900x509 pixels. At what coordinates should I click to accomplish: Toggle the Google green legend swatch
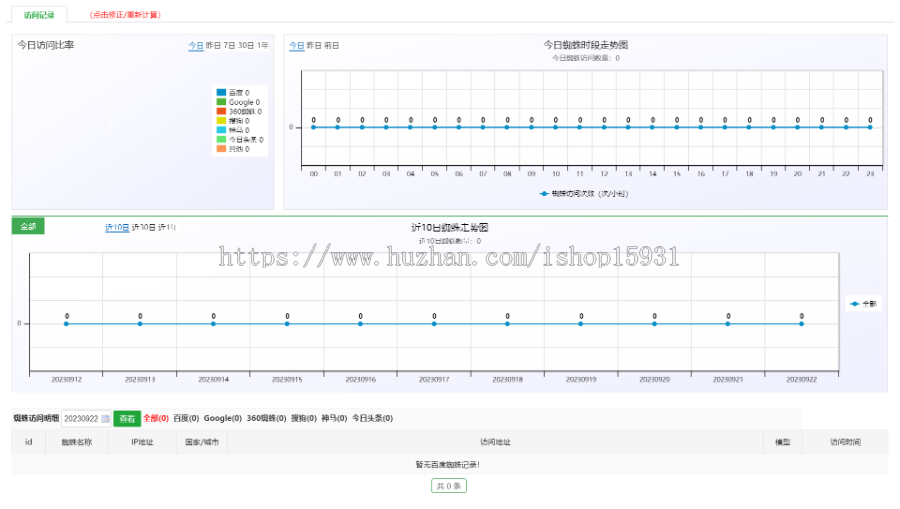(221, 102)
